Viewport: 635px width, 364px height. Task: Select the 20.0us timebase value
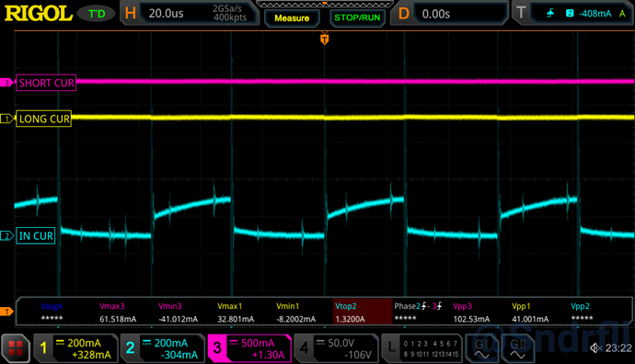coord(166,14)
